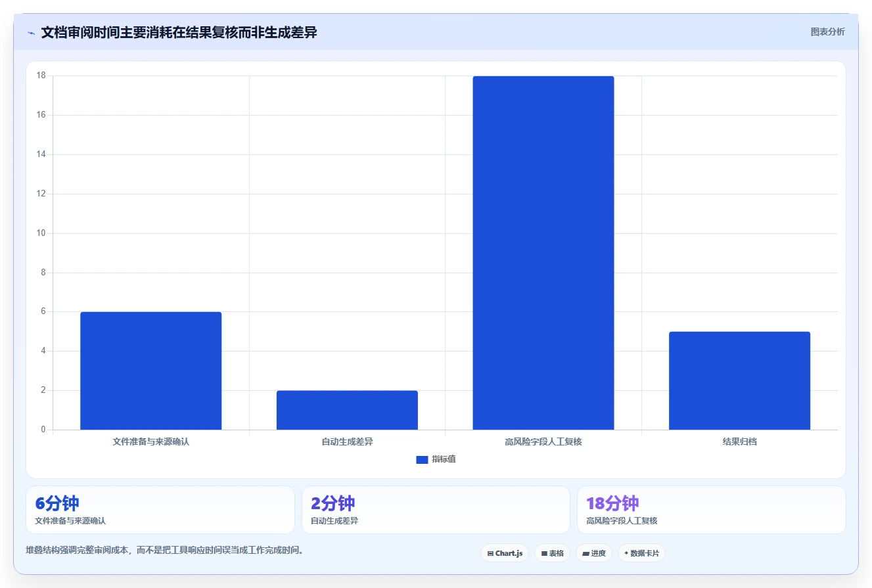Click the footer note starting with 堆叠结构强调
Screen dimensions: 872x588
166,550
